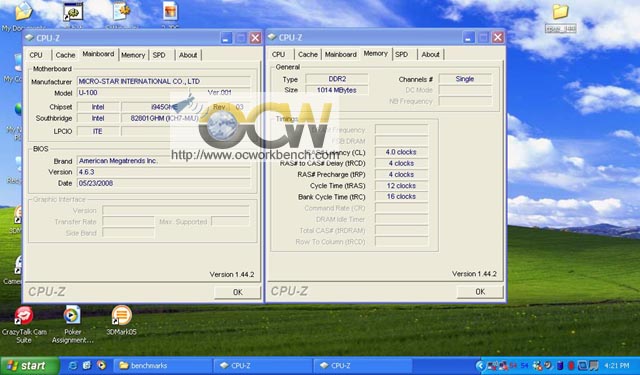The height and width of the screenshot is (375, 640).
Task: Click OK in the Memory CPU-Z window
Action: tap(480, 292)
